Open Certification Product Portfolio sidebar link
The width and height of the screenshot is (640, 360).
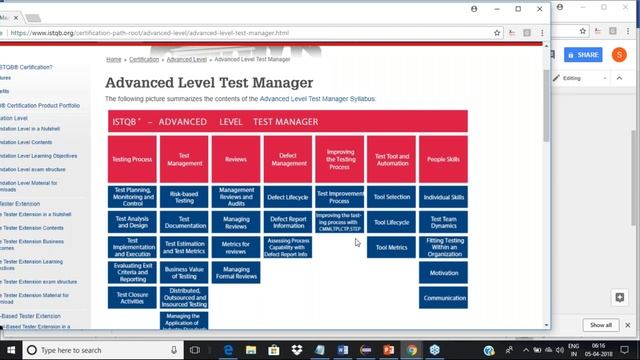point(40,105)
